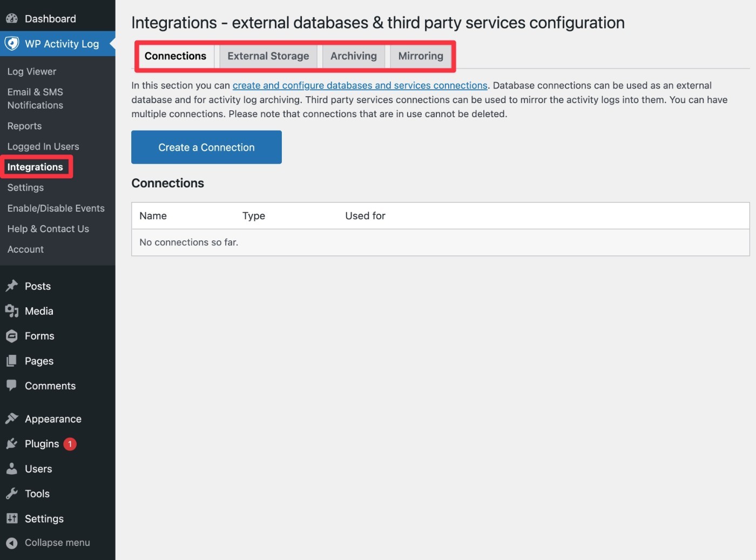Click the 'No connections so far.' row

tap(440, 242)
